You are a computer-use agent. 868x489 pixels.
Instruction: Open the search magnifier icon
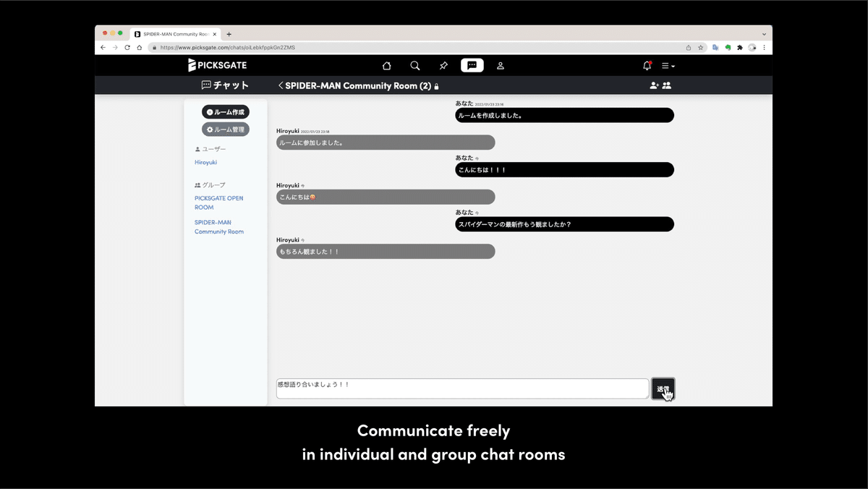tap(415, 65)
